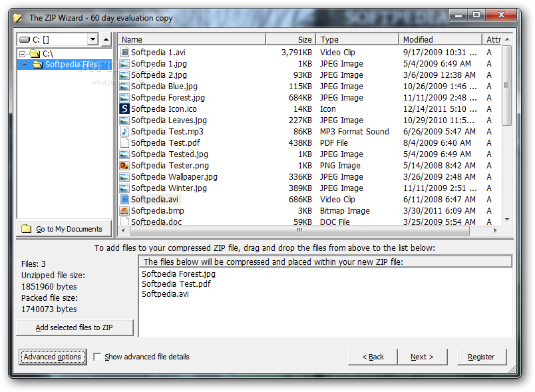Sort file list by Attr column

[x=492, y=39]
